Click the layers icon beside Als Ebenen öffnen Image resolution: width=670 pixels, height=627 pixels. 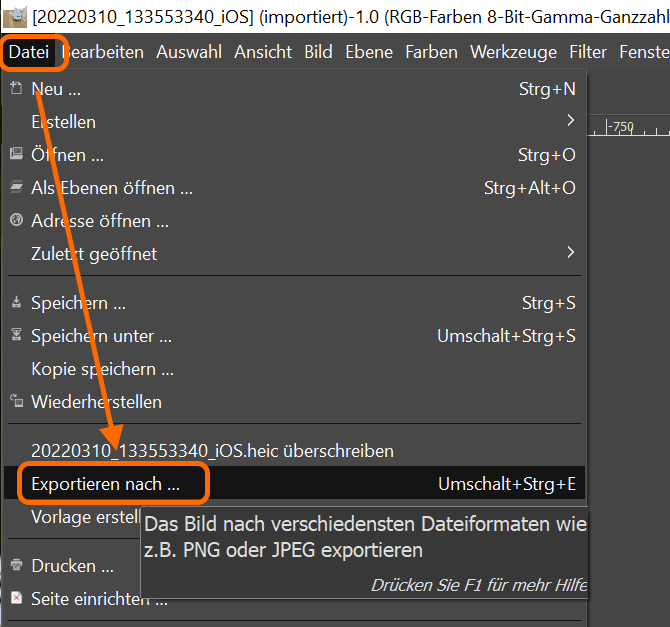pos(15,188)
